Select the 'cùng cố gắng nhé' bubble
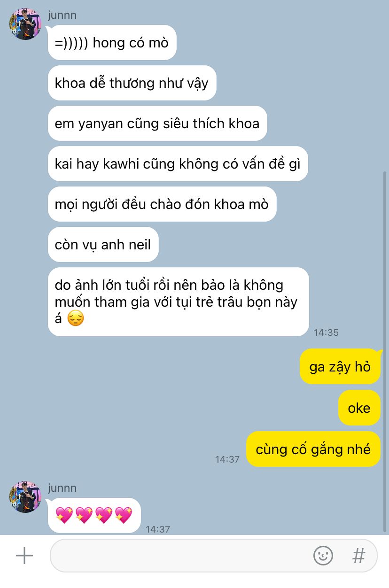 click(x=313, y=449)
